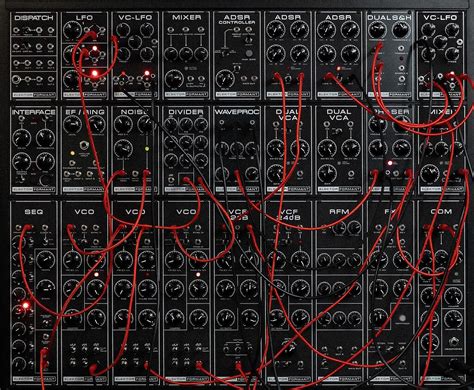The width and height of the screenshot is (474, 390).
Task: Click the LFO module title
Action: (84, 17)
